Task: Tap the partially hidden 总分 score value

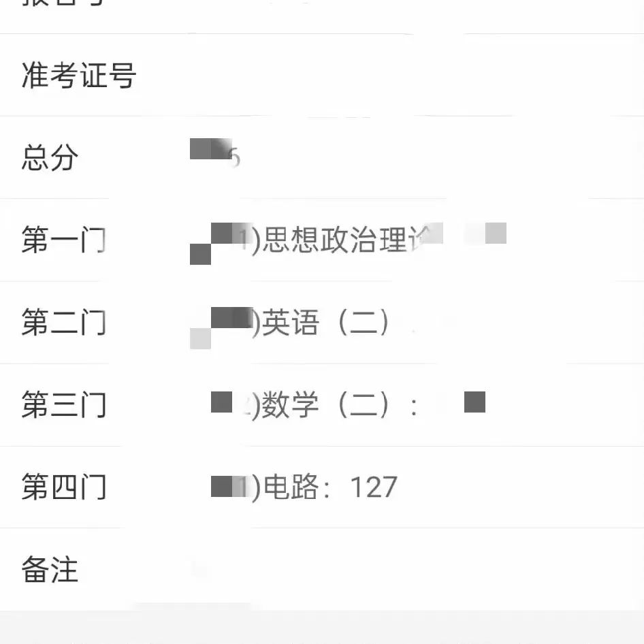Action: (x=215, y=152)
